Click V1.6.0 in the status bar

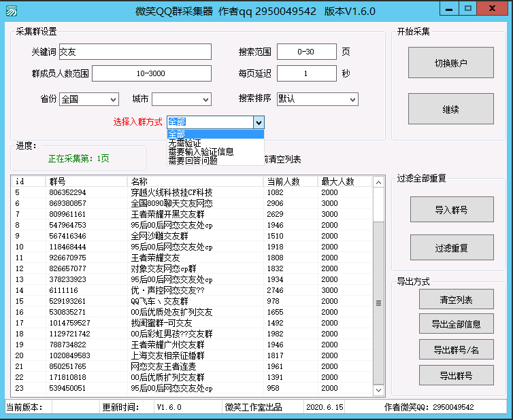[169, 407]
